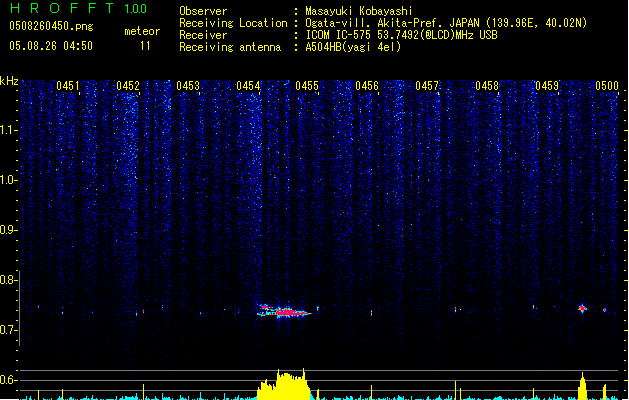Image resolution: width=629 pixels, height=400 pixels.
Task: Click the observer name Masayuki Kobayashi
Action: 359,11
